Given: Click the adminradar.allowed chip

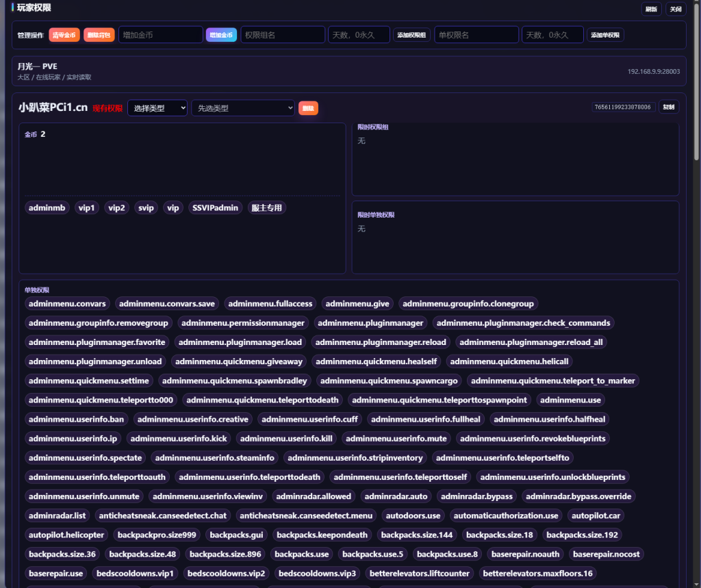Looking at the screenshot, I should pyautogui.click(x=314, y=496).
